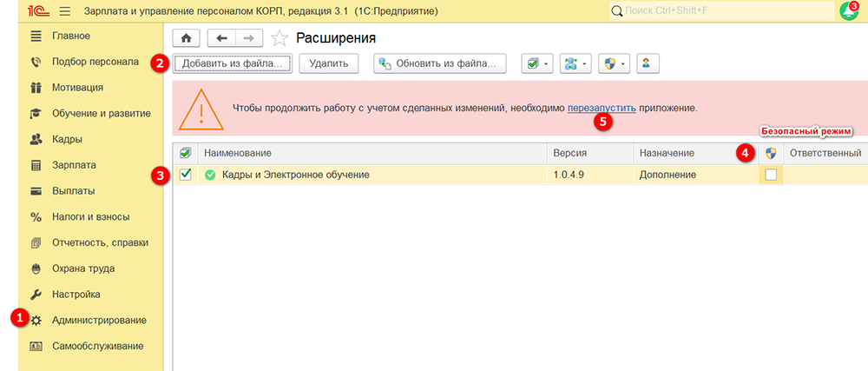
Task: Click the search magnifier icon
Action: pos(617,11)
